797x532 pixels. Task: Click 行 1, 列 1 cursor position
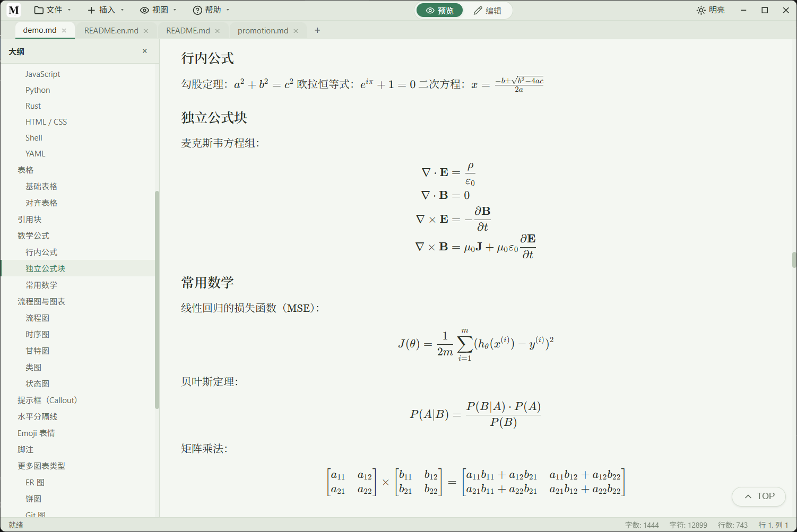(773, 525)
